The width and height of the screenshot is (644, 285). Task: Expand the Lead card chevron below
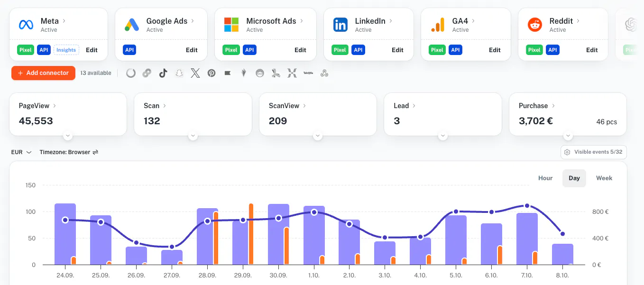[443, 136]
